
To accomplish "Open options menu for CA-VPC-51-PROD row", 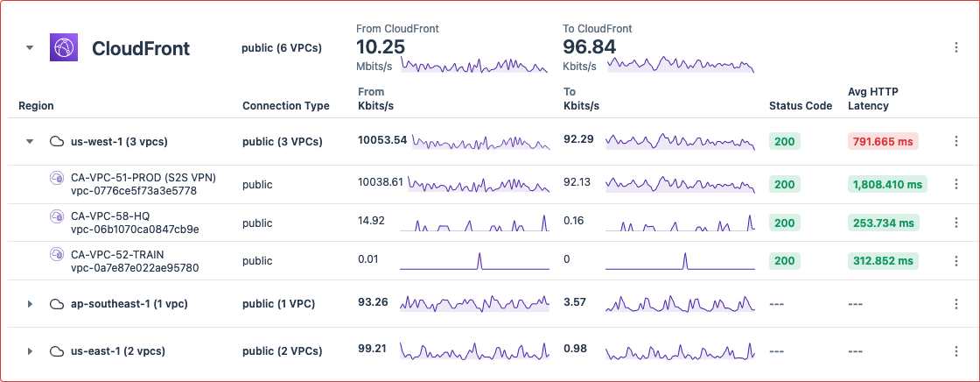I will pyautogui.click(x=956, y=185).
